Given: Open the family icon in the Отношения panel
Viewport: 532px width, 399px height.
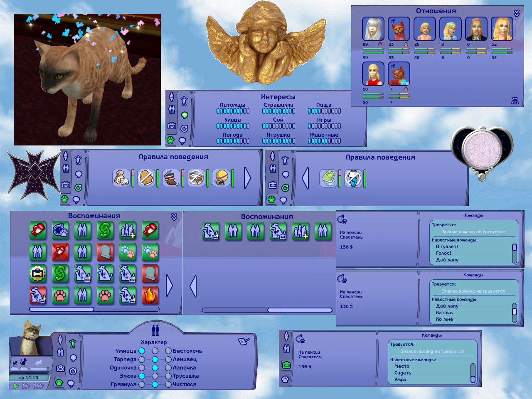Looking at the screenshot, I should click(x=515, y=101).
